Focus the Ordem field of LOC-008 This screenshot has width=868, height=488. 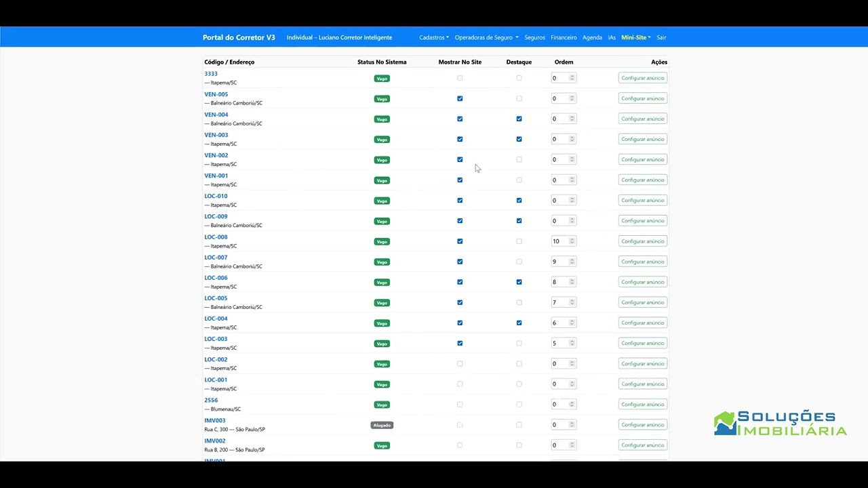[564, 241]
